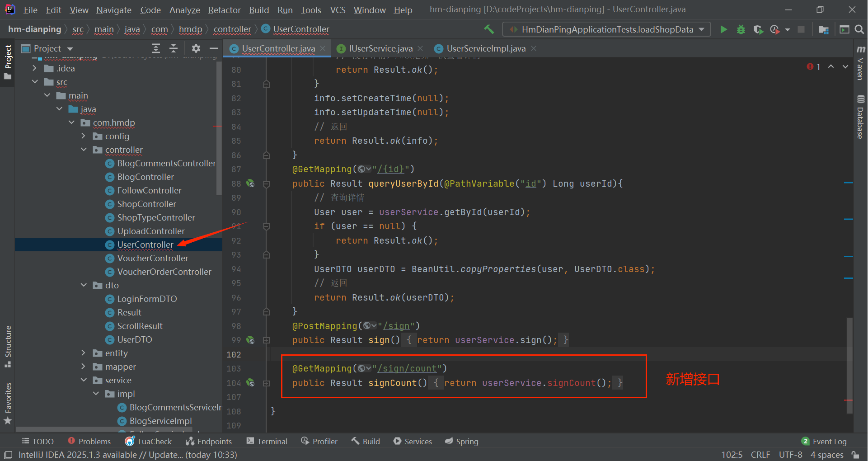Open the Structure tool window
868x461 pixels.
click(8, 346)
